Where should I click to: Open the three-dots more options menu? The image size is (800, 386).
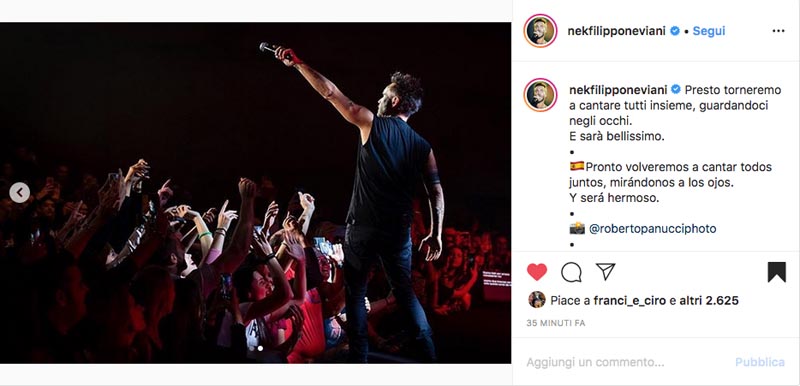[x=778, y=31]
